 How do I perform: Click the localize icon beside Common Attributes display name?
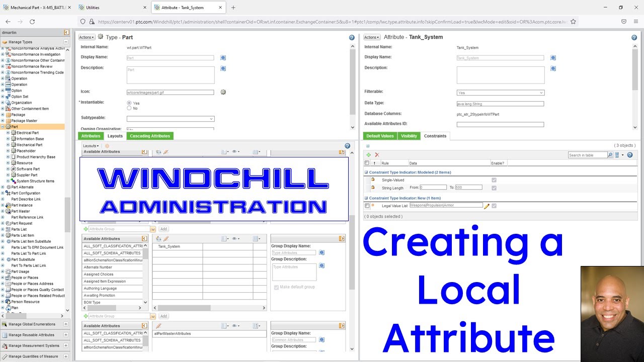322,339
